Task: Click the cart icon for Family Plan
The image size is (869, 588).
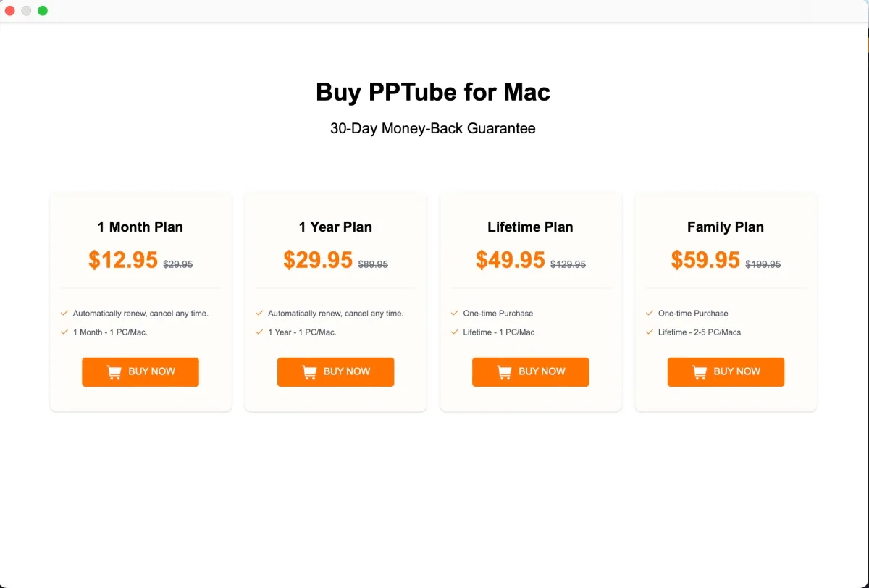Action: (700, 372)
